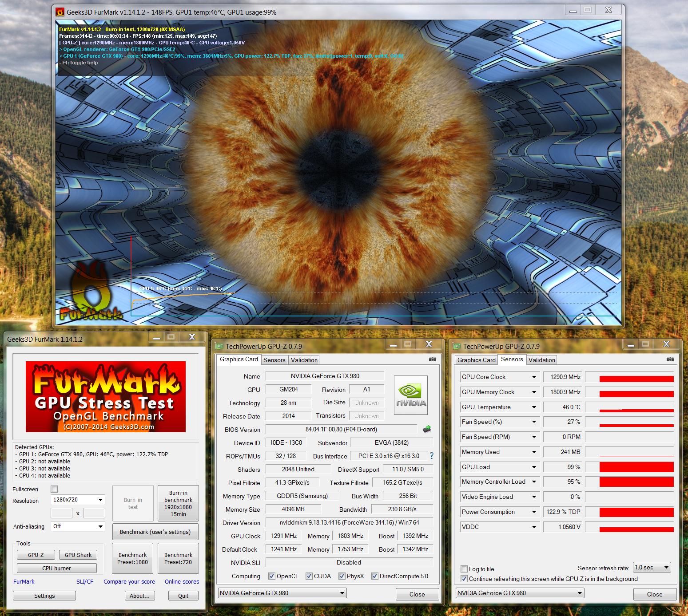Open the GPU selector in the GPU-Z Sensors window
688x616 pixels.
520,593
